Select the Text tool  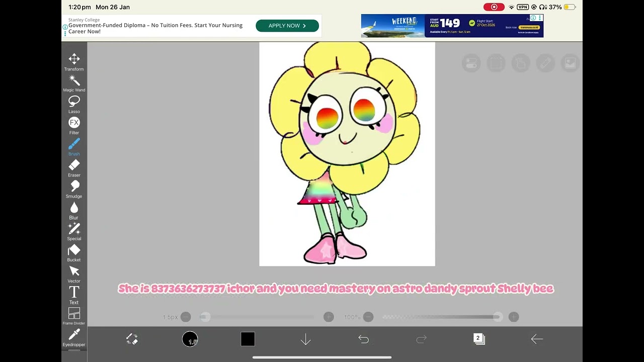tap(74, 295)
